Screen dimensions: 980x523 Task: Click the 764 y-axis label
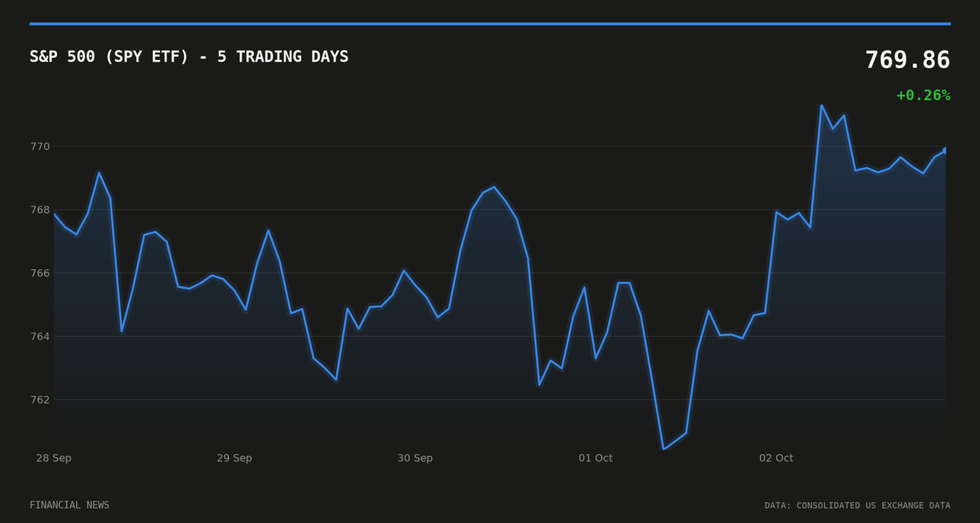point(40,337)
